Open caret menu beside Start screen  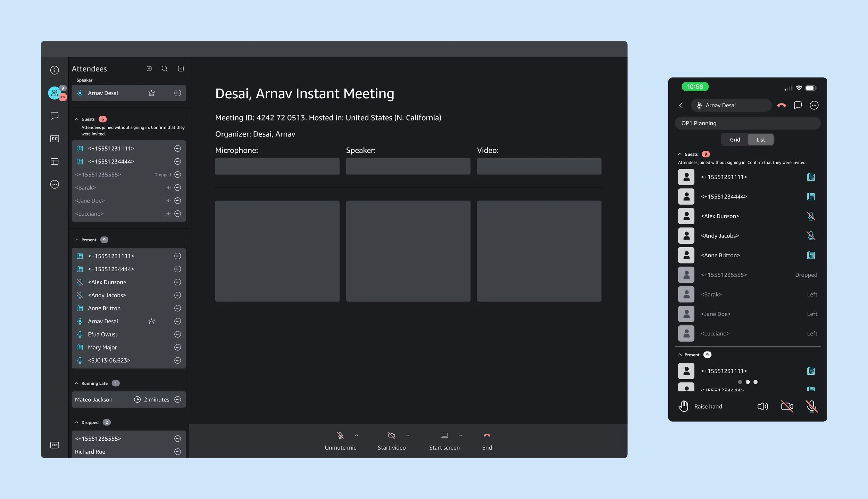click(x=461, y=435)
